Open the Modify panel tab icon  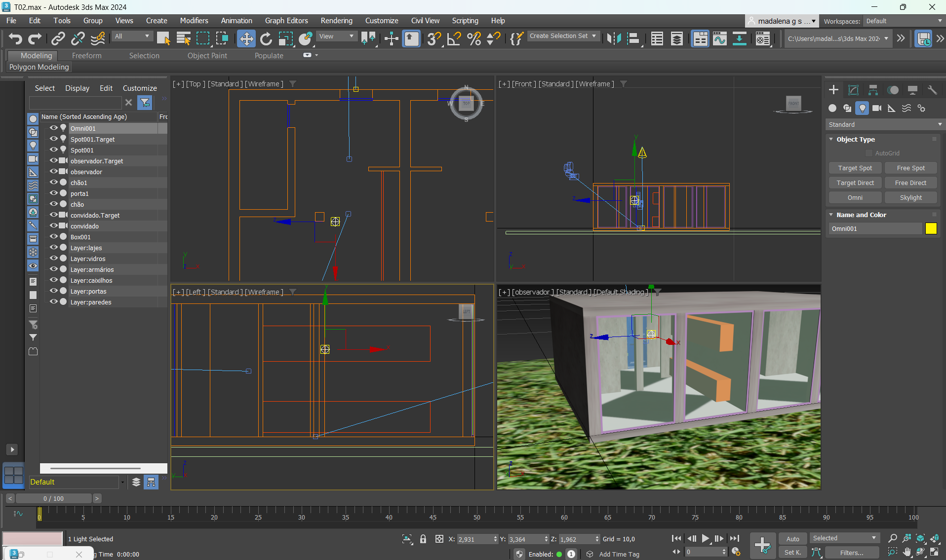(853, 90)
